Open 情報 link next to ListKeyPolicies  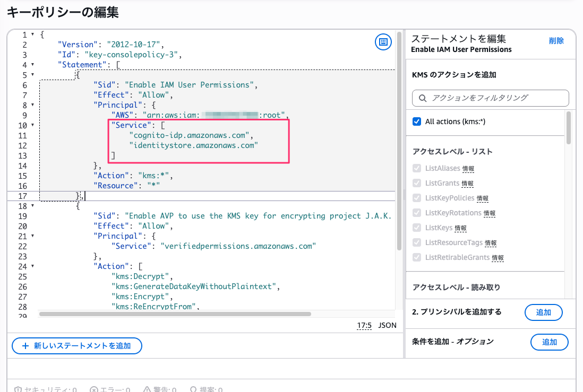point(482,198)
